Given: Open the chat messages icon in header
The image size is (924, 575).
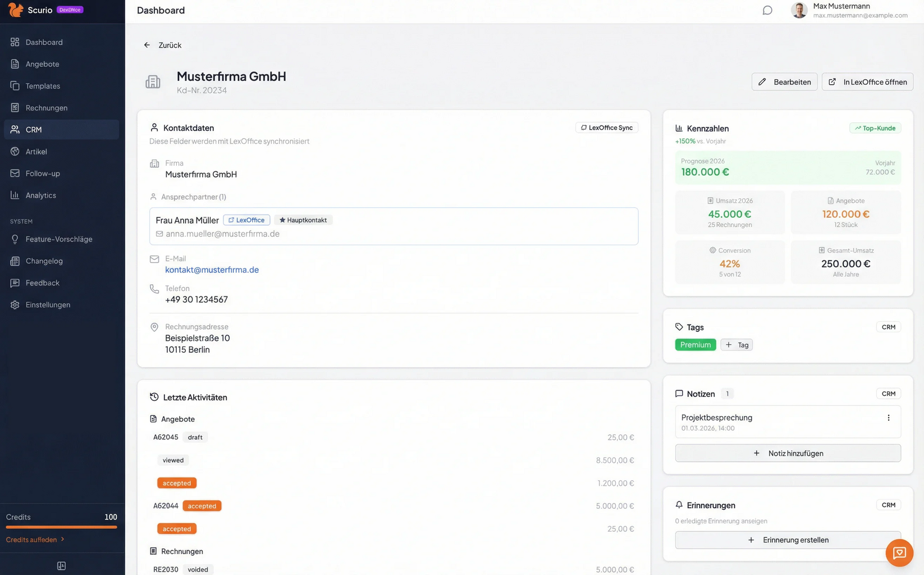Looking at the screenshot, I should (x=767, y=11).
